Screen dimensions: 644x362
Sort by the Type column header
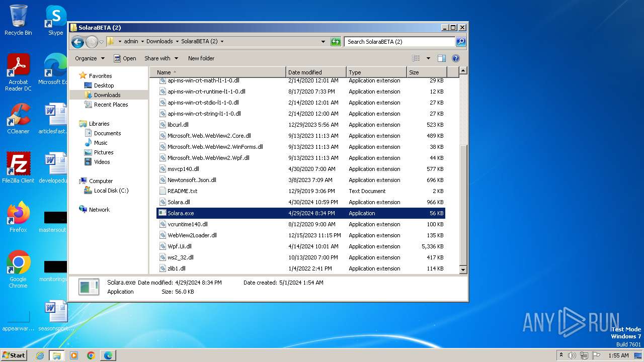pyautogui.click(x=376, y=72)
